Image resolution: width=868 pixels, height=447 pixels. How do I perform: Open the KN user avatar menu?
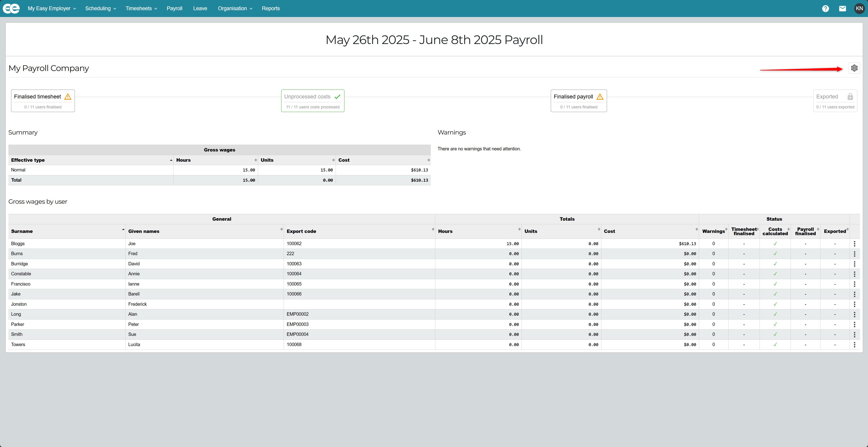(859, 8)
